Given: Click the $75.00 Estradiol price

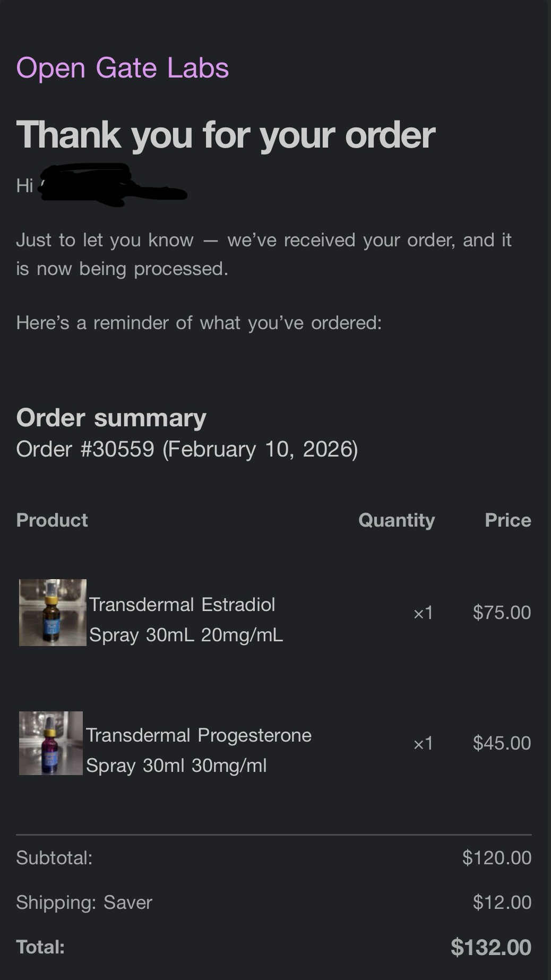Looking at the screenshot, I should click(x=502, y=613).
